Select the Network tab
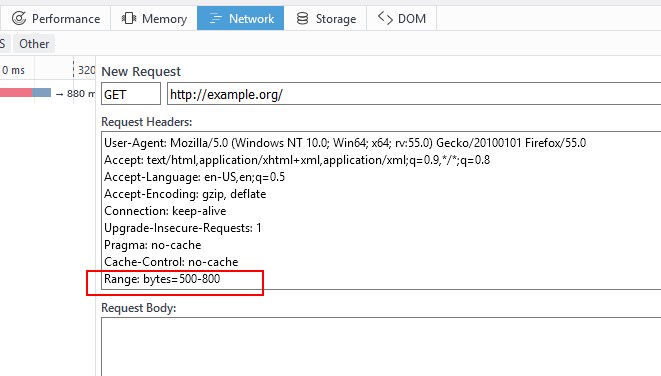Image resolution: width=661 pixels, height=376 pixels. (241, 18)
